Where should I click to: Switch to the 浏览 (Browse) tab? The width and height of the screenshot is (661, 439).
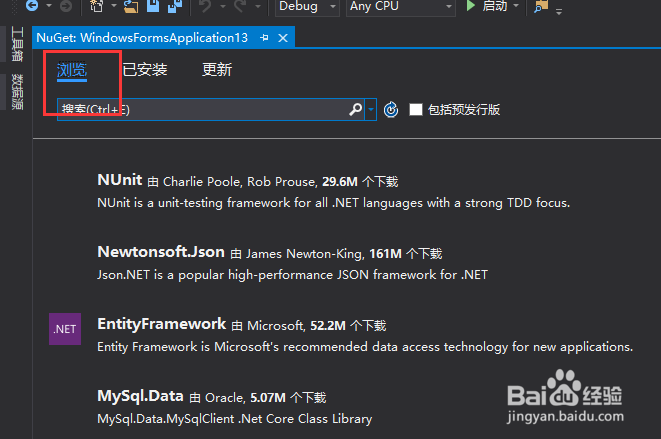coord(72,70)
